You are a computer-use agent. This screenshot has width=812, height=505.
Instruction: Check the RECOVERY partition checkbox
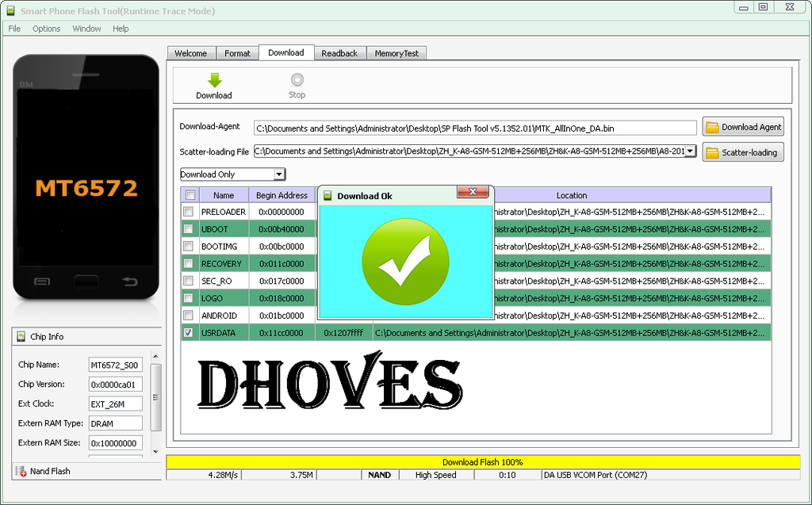(189, 263)
